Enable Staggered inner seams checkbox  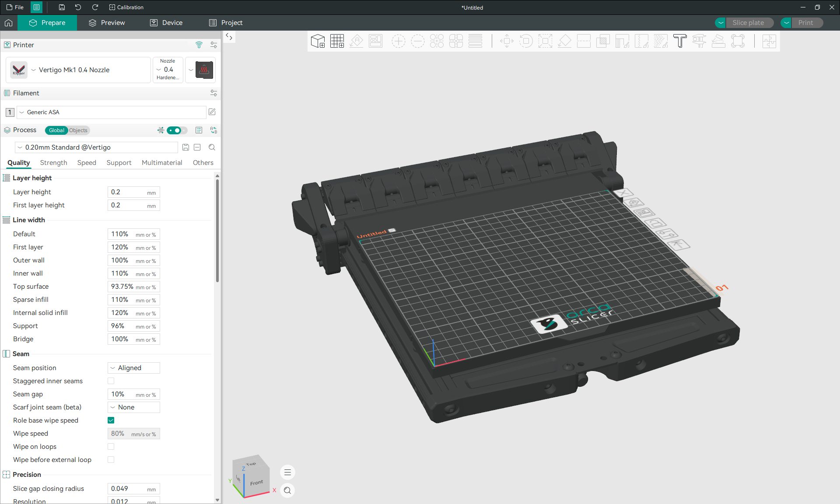coord(111,381)
